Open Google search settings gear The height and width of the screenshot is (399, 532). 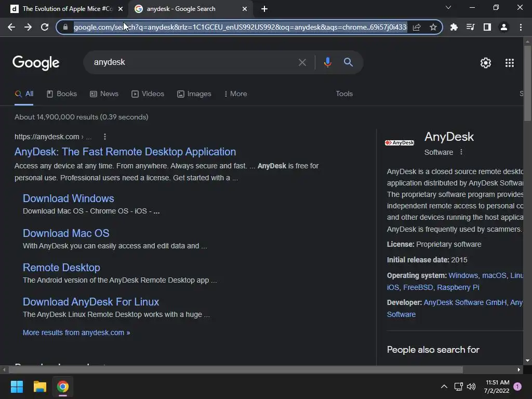pos(486,63)
